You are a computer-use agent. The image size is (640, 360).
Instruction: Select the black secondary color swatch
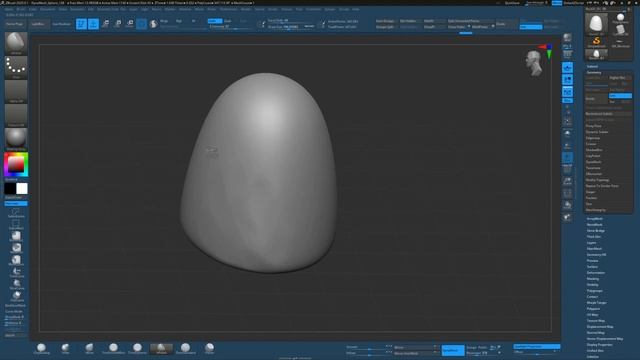pos(10,189)
